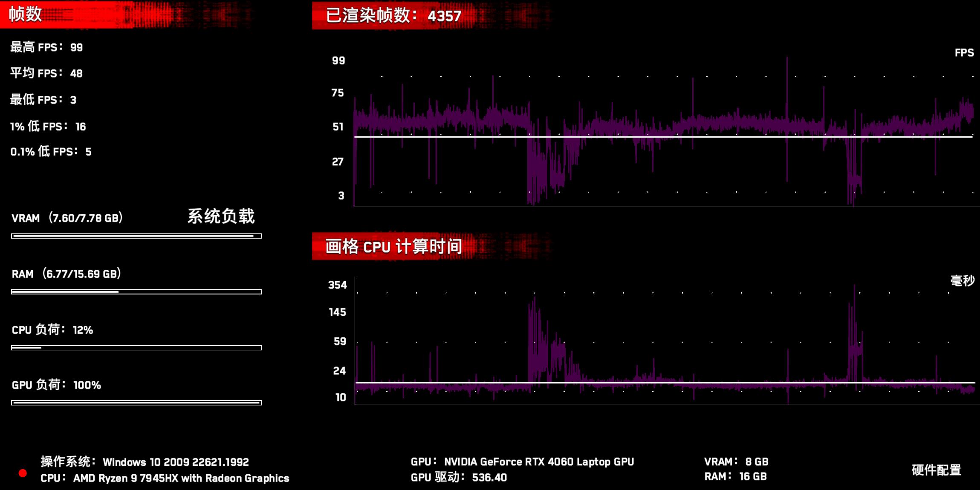Image resolution: width=980 pixels, height=490 pixels.
Task: Click the 0.1% 低 FPS statistic
Action: coord(51,151)
